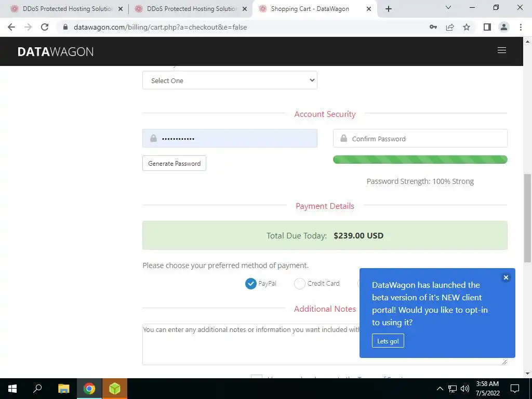Open tab search chevron
532x399 pixels.
coord(448,7)
